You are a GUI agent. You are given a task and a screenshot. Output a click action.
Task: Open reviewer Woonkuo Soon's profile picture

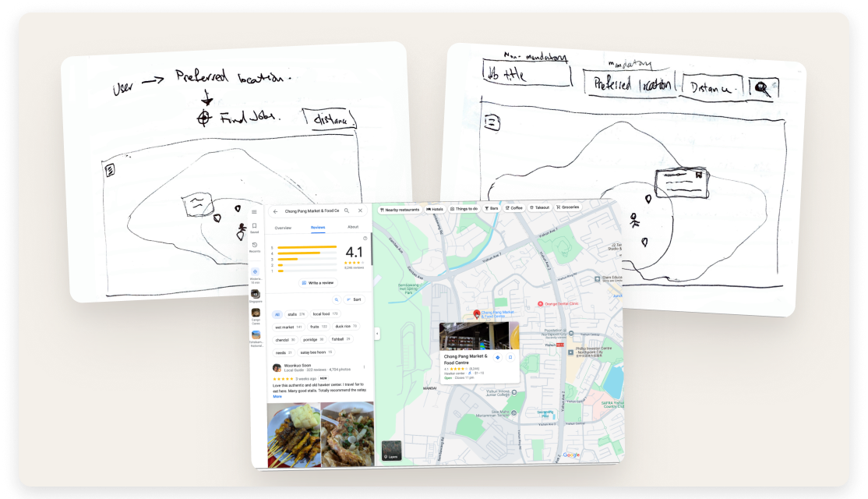tap(277, 368)
